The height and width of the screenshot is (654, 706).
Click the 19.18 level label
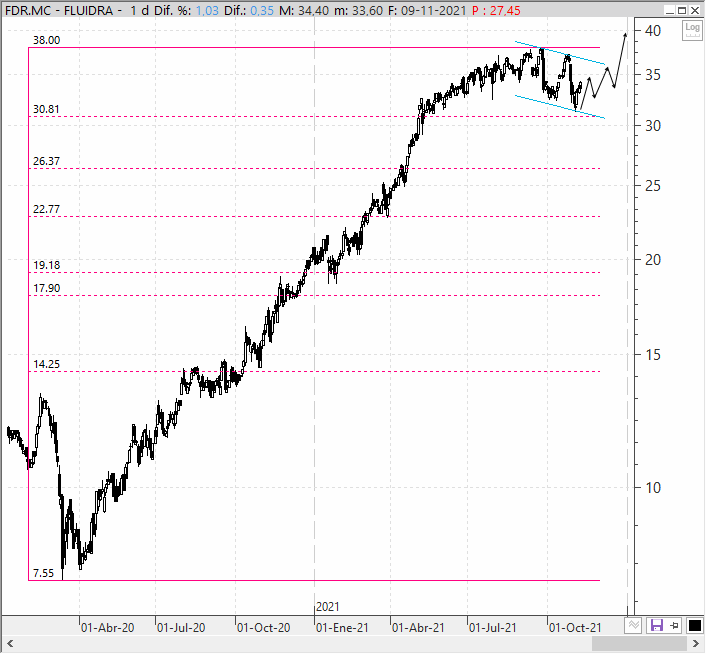tap(46, 265)
